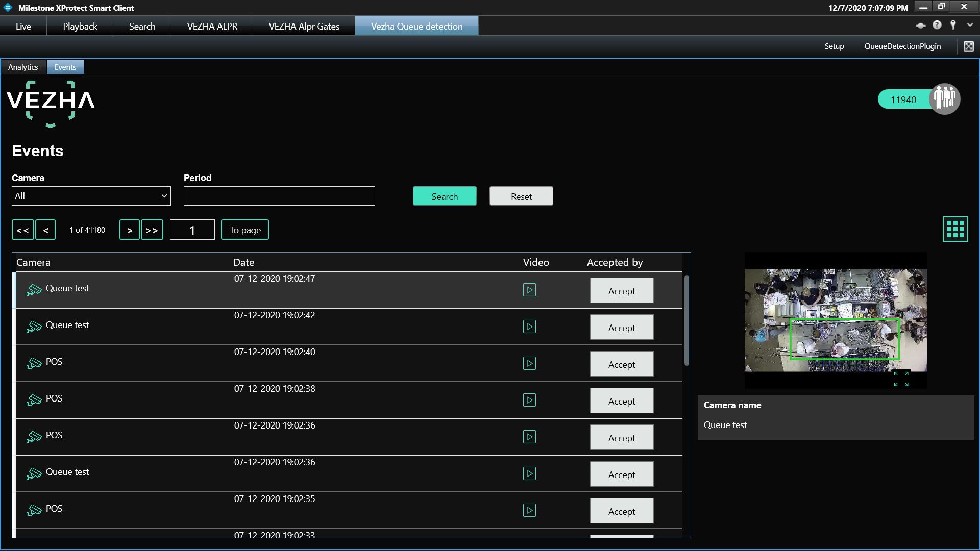Open the VEZHA Alpr Gates tab

pos(304,26)
